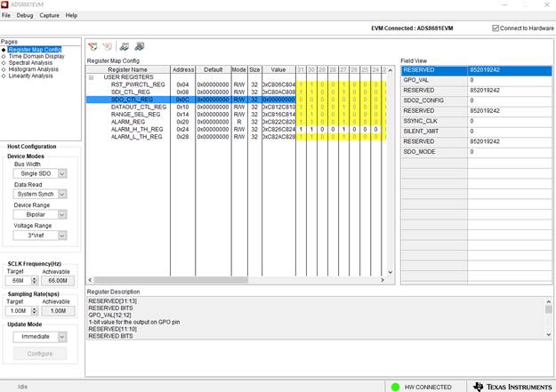The width and height of the screenshot is (556, 392).
Task: Click the highlighted RESERVED row in Field View
Action: click(x=477, y=70)
